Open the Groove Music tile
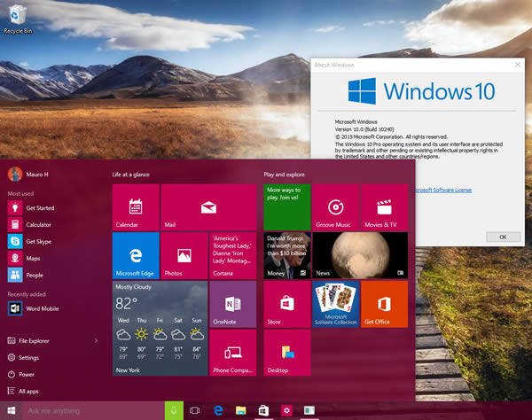Screen dimensions: 532x420 point(335,207)
